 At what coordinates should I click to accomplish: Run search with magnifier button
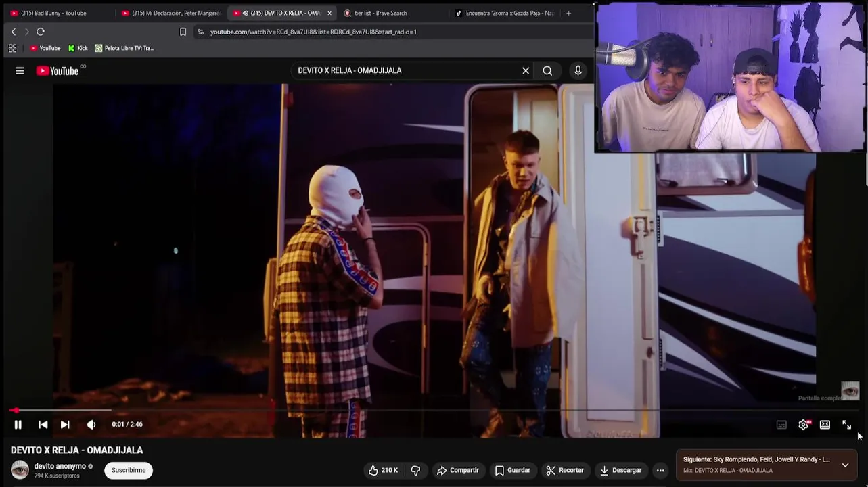[x=547, y=70]
